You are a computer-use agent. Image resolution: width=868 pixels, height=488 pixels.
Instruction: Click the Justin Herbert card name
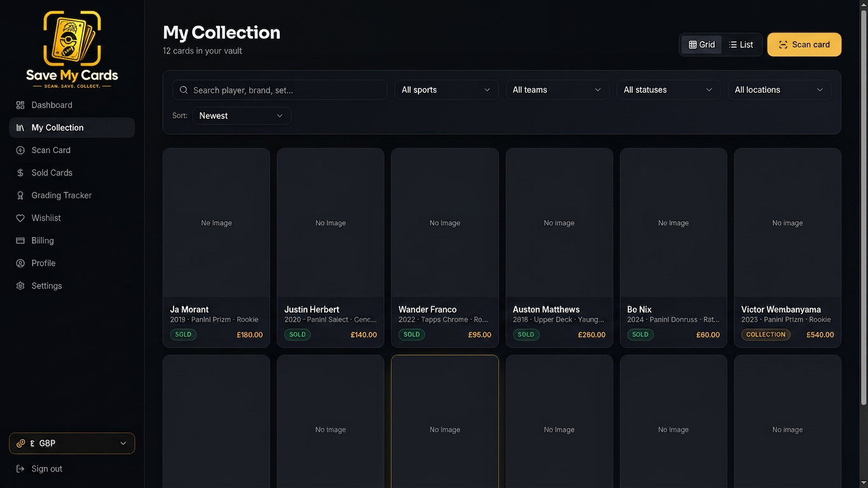[312, 309]
